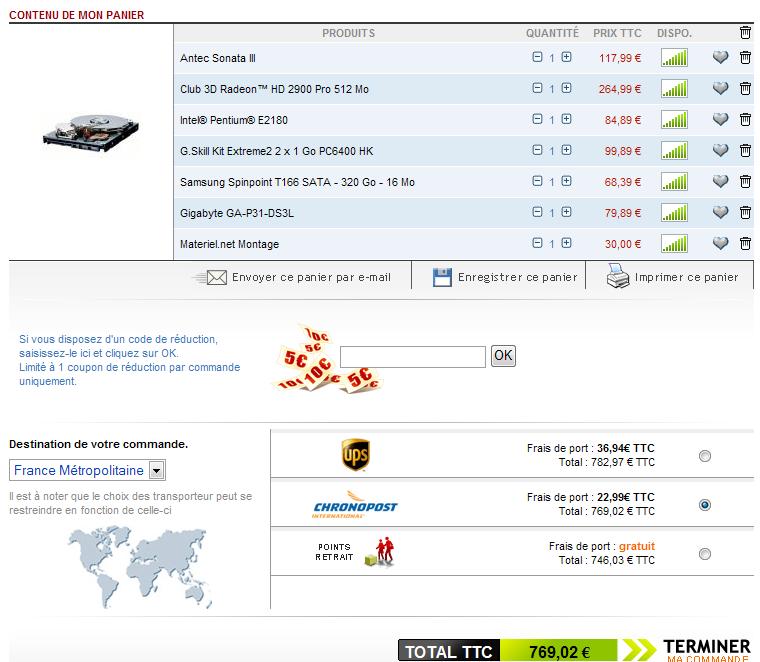Click heart icon for Gigabyte GA-P31-DS3L
Viewport: 760px width, 662px height.
tap(721, 212)
